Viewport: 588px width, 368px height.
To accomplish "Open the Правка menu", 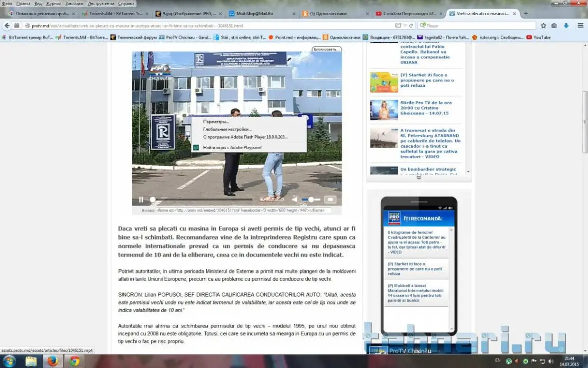I will pyautogui.click(x=23, y=3).
